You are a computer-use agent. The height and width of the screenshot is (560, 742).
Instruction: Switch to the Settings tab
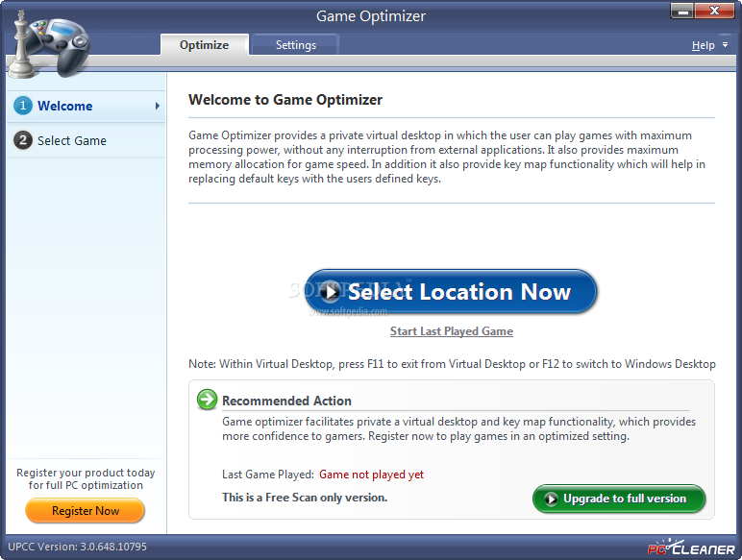coord(296,45)
